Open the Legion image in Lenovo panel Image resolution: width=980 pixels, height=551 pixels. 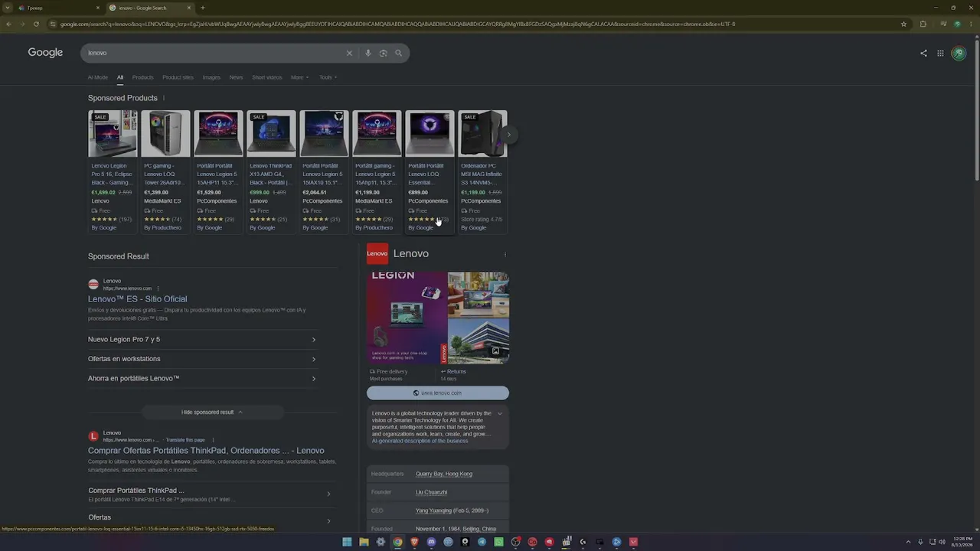coord(407,318)
